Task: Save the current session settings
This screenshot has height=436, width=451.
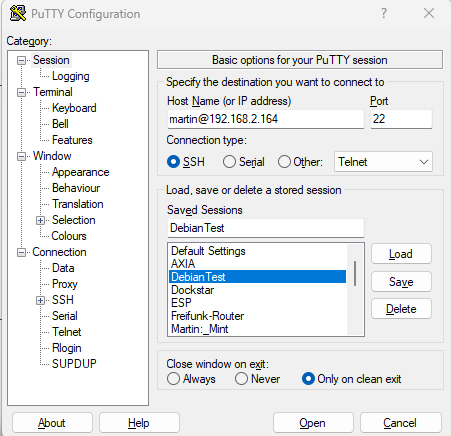Action: click(x=401, y=282)
